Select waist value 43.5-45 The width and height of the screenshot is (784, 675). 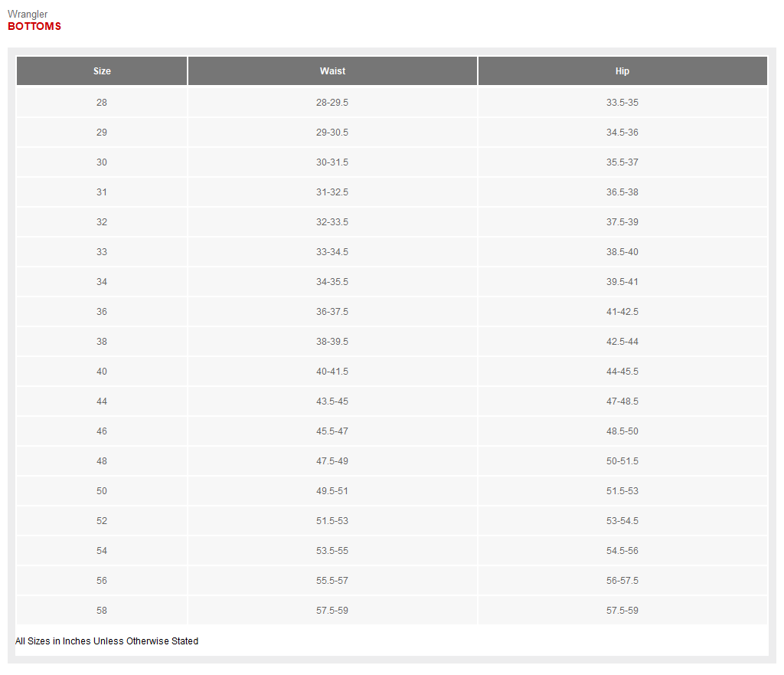(332, 401)
